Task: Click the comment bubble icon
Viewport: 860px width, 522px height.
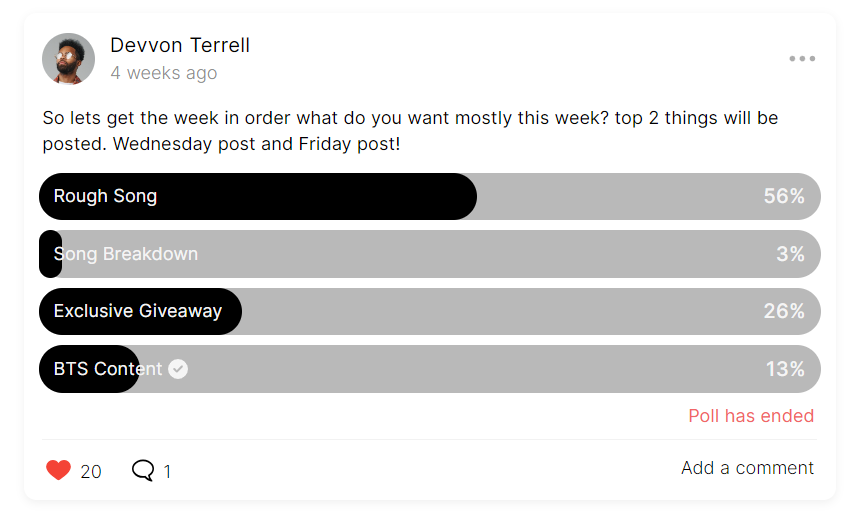Action: point(143,470)
